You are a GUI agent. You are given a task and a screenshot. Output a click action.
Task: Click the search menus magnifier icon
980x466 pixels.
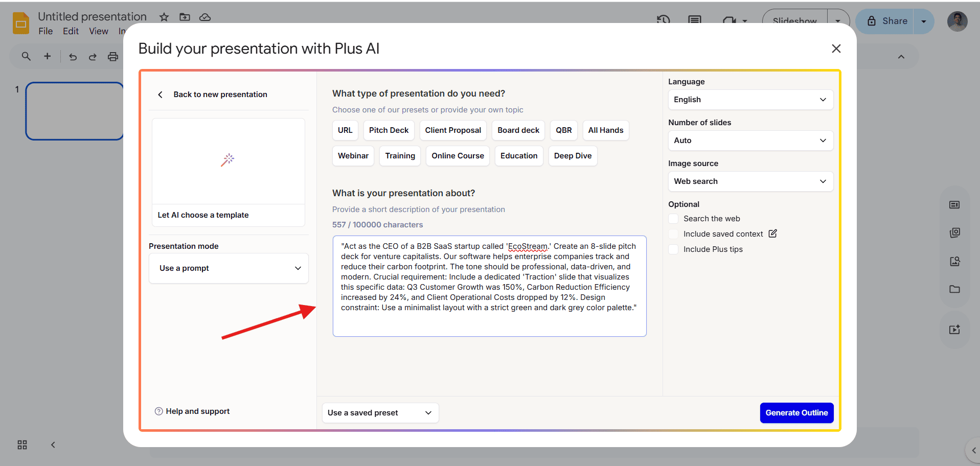26,56
